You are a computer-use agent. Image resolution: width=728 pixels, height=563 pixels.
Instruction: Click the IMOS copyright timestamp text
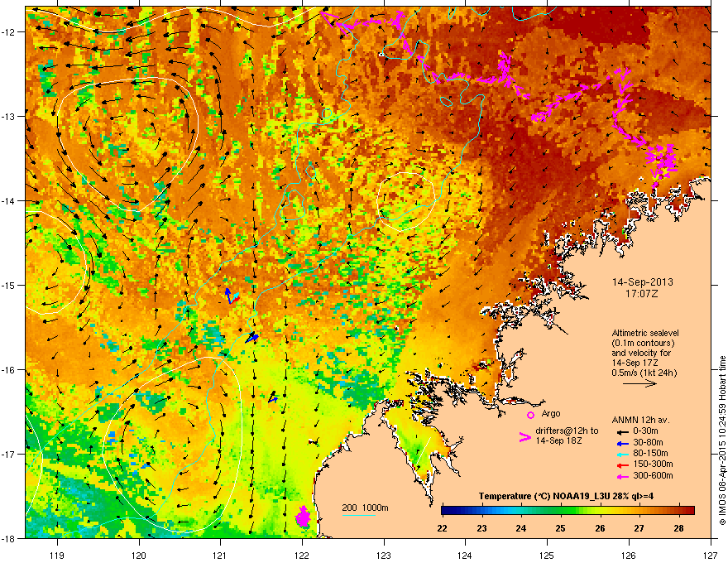coord(722,440)
